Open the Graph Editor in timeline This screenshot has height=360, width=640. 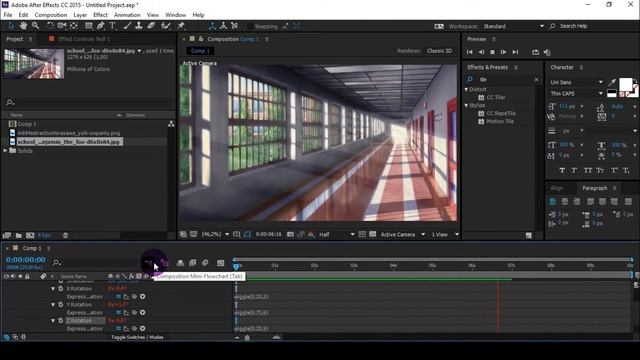pos(220,263)
